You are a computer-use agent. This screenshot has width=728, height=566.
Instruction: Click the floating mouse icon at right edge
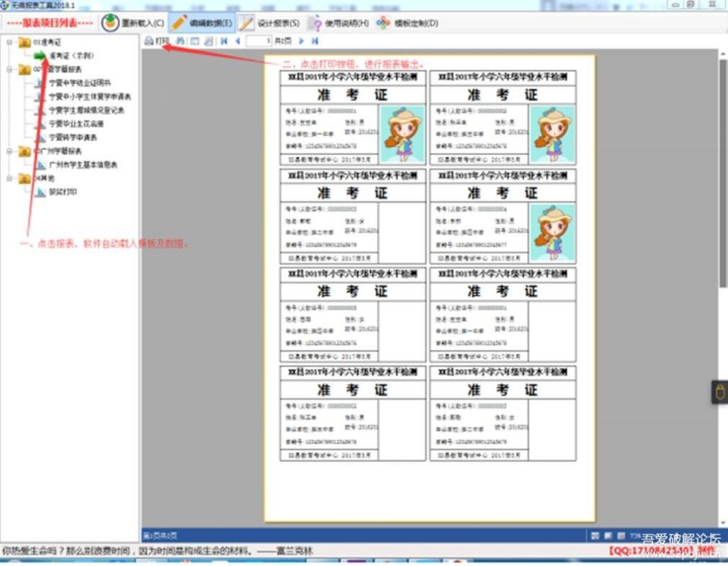(x=719, y=392)
